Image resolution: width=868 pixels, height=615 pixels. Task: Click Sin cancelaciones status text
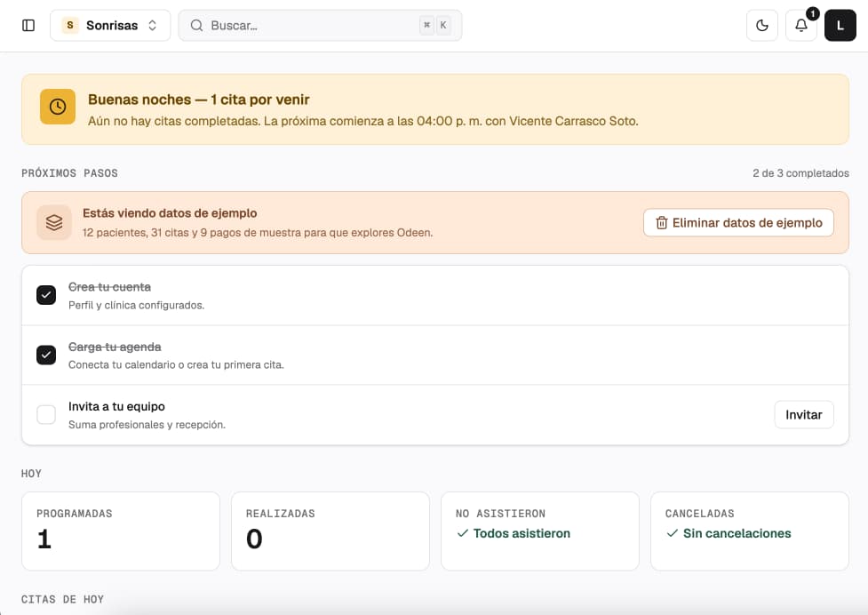(x=737, y=533)
